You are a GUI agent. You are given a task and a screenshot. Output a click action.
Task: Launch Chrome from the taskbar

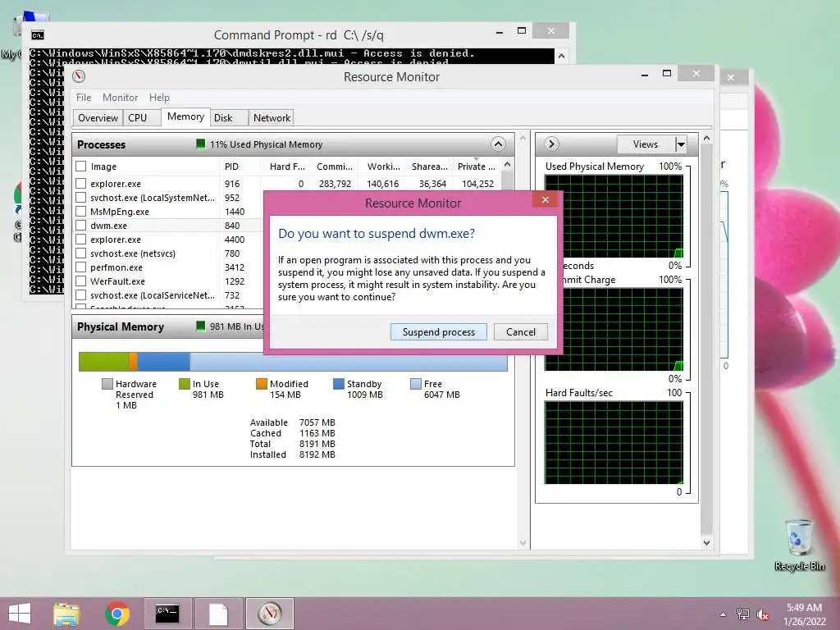(117, 614)
